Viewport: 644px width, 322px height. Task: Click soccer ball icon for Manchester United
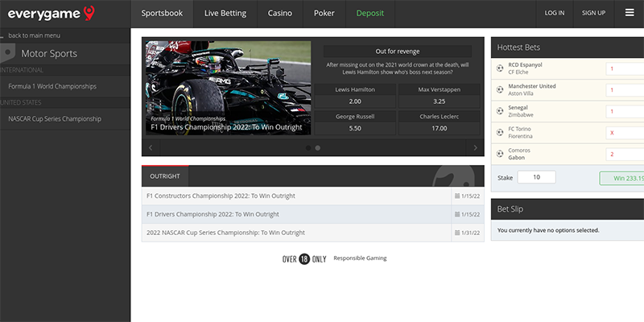[500, 89]
